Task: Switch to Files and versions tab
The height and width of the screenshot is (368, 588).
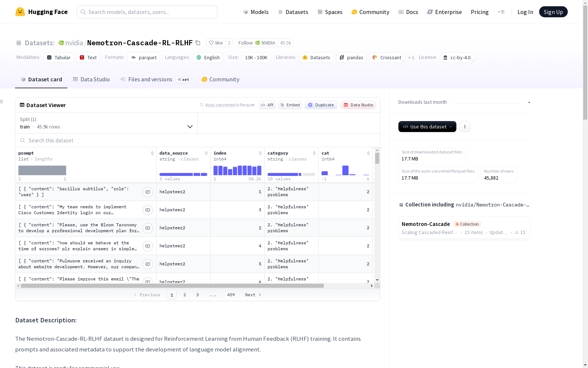Action: (155, 79)
